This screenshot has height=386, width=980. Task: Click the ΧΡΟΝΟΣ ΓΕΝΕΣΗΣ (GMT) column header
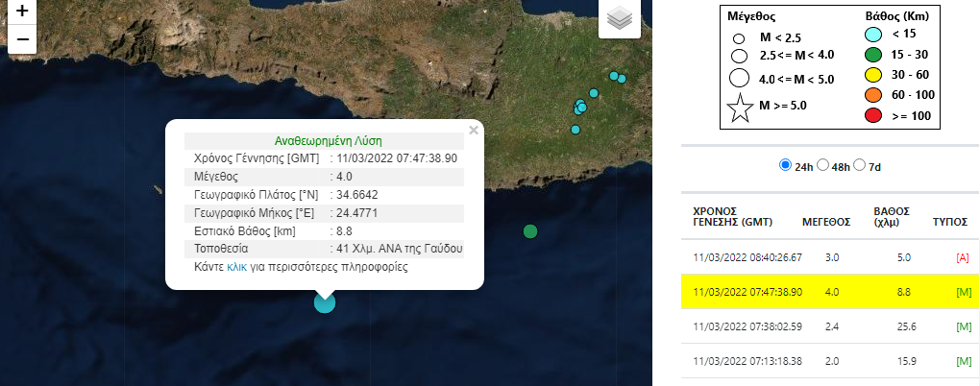click(x=732, y=216)
